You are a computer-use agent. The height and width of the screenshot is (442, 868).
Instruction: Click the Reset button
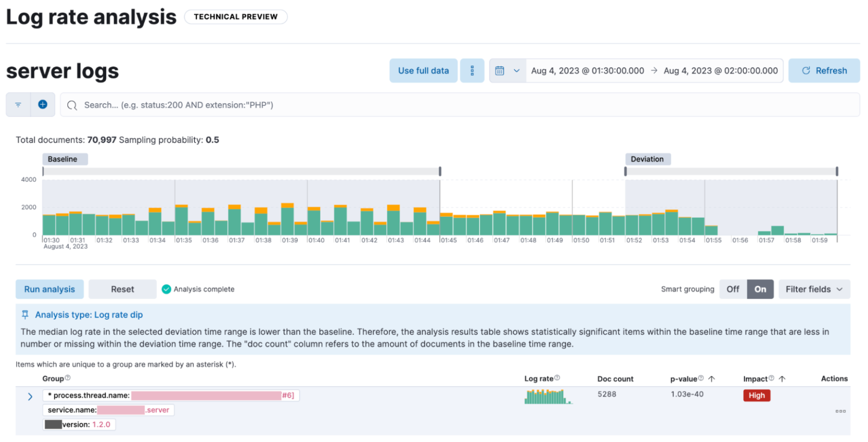(122, 289)
